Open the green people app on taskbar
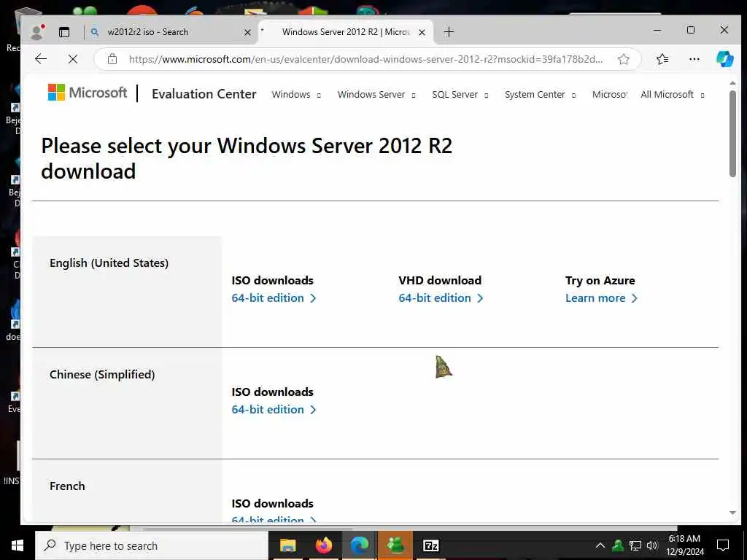The image size is (747, 560). pyautogui.click(x=395, y=545)
